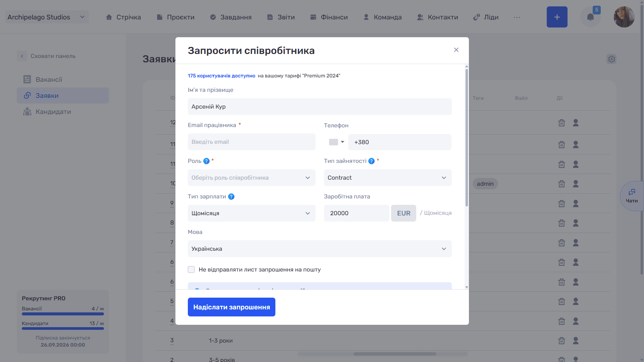Go to Ліди in top navigation

[486, 17]
